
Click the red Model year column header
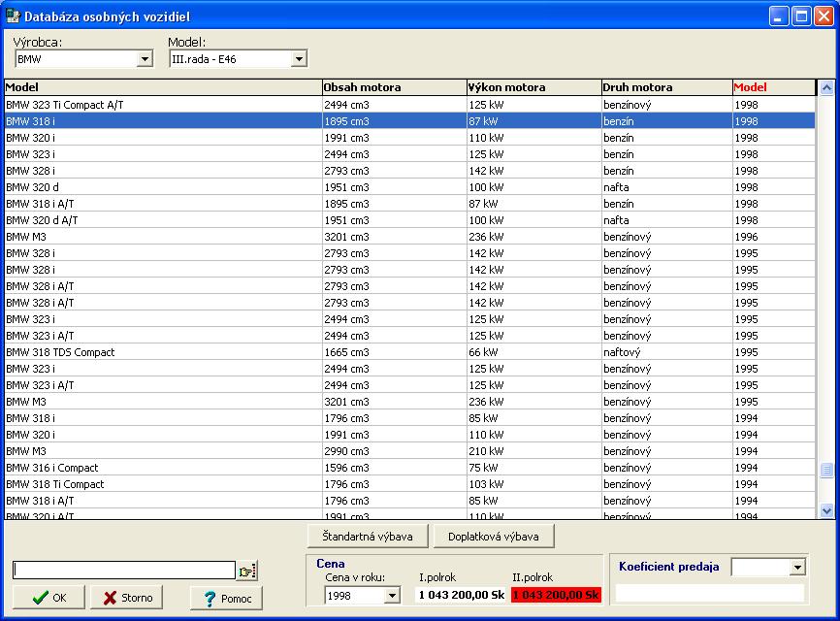tap(774, 87)
